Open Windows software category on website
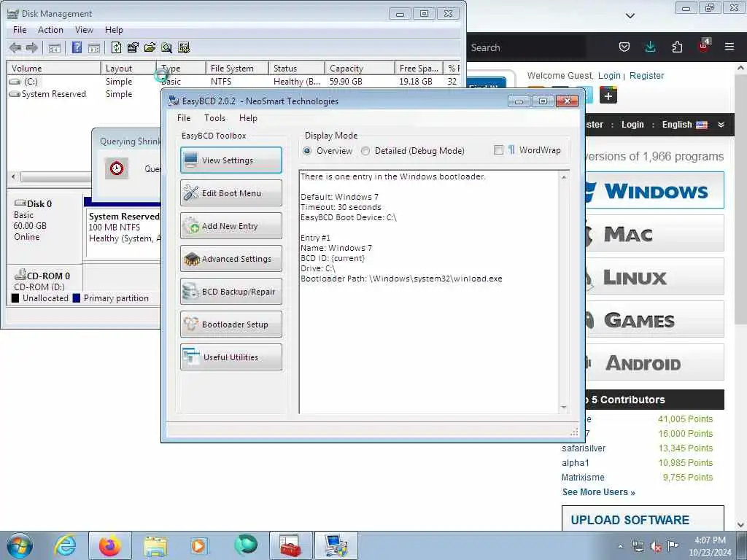The image size is (747, 560). coord(654,190)
